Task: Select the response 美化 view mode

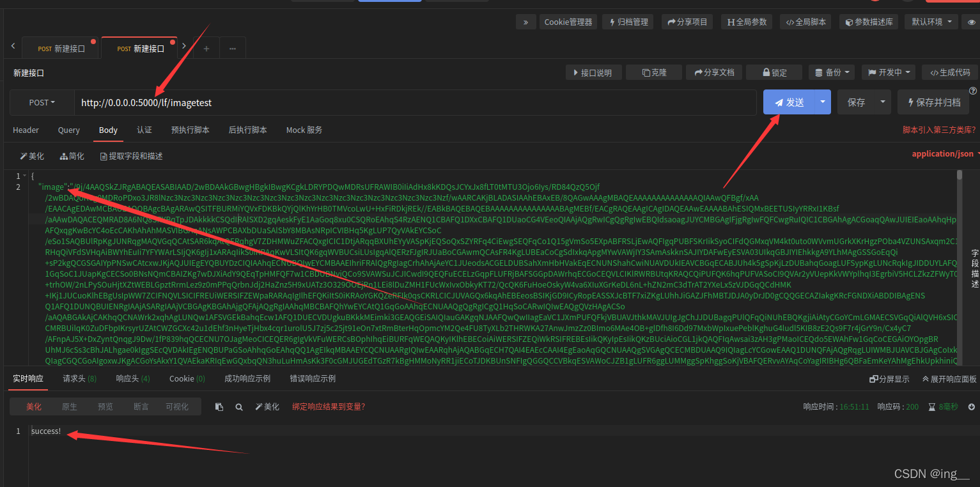Action: (33, 406)
